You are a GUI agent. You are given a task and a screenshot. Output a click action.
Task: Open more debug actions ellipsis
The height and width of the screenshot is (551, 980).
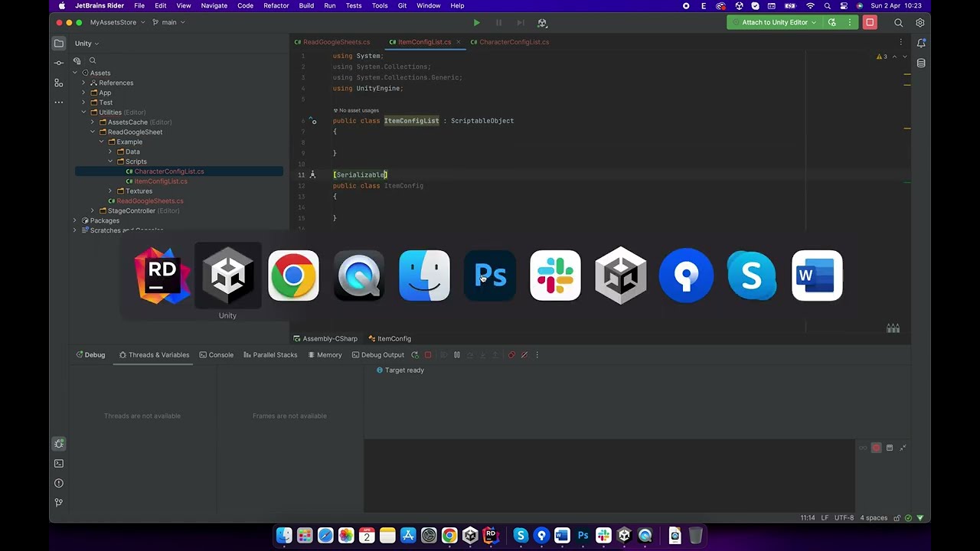537,355
